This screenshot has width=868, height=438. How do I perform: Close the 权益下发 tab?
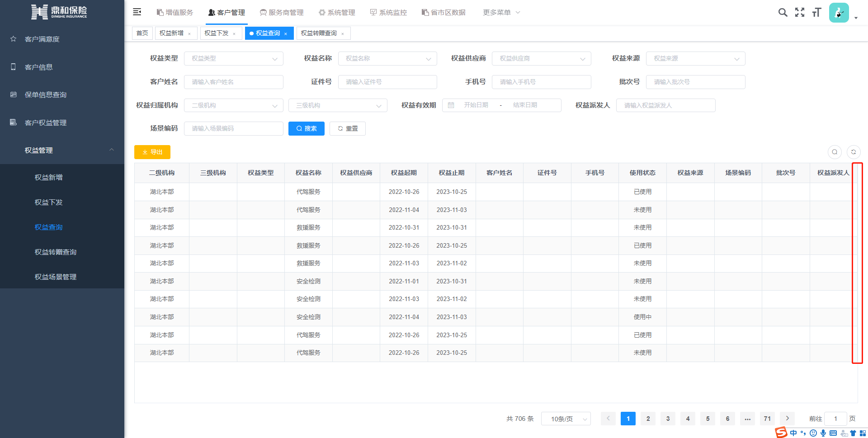pos(234,33)
